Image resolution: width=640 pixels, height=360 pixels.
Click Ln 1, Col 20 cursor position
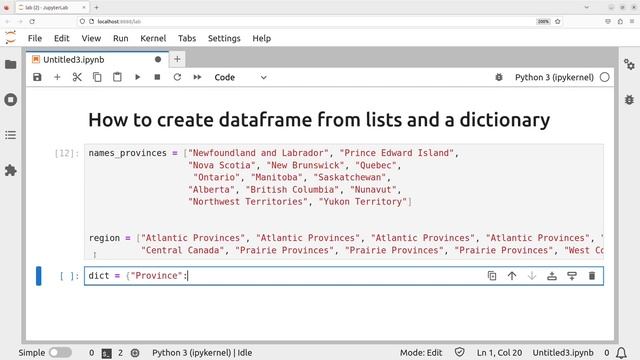tap(499, 353)
